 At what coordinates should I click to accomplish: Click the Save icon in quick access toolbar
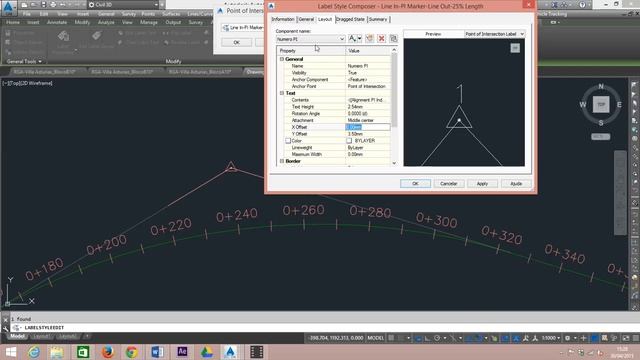(x=44, y=4)
